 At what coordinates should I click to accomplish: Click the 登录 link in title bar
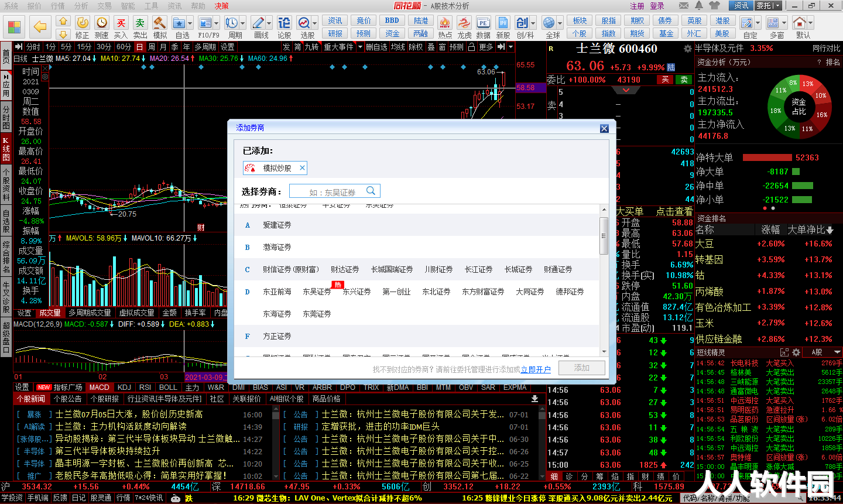(657, 6)
